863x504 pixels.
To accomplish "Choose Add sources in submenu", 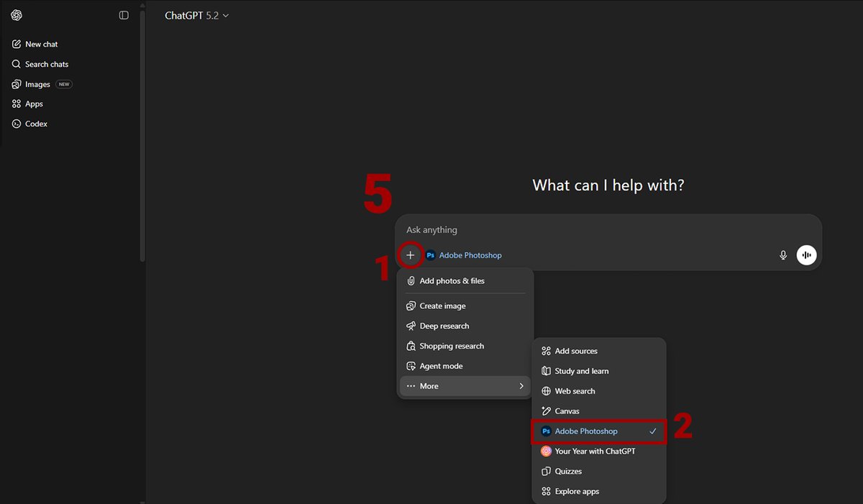I will (599, 352).
